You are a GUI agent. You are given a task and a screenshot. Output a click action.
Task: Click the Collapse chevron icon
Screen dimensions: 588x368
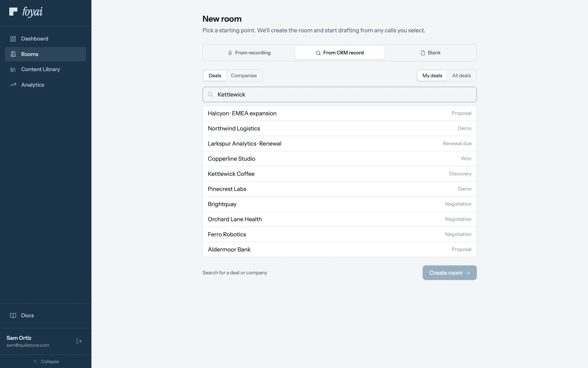pyautogui.click(x=35, y=361)
